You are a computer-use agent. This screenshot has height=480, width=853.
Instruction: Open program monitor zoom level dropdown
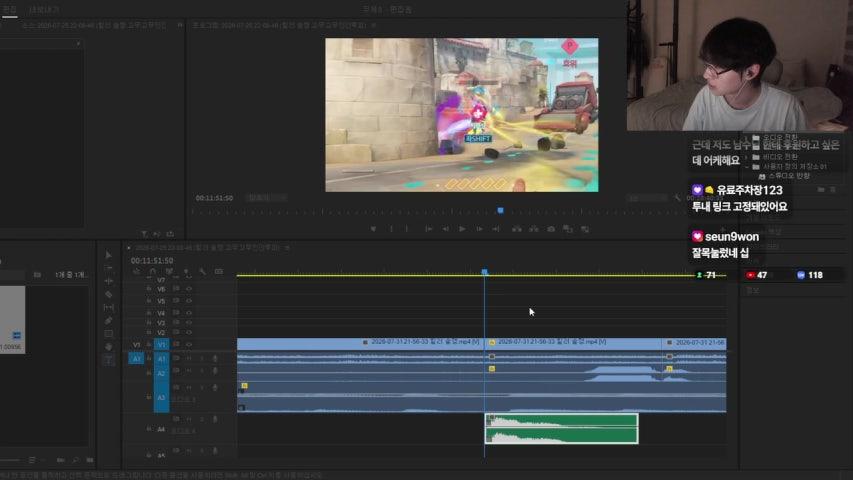pyautogui.click(x=266, y=198)
